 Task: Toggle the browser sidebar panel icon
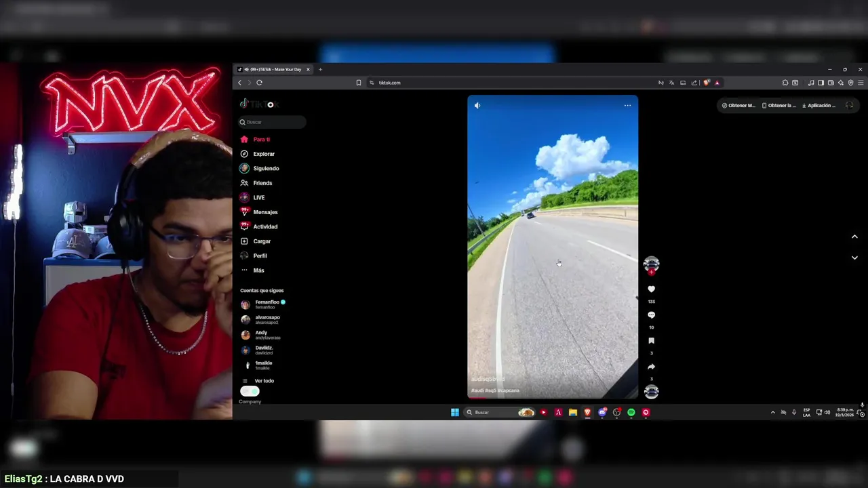[821, 83]
